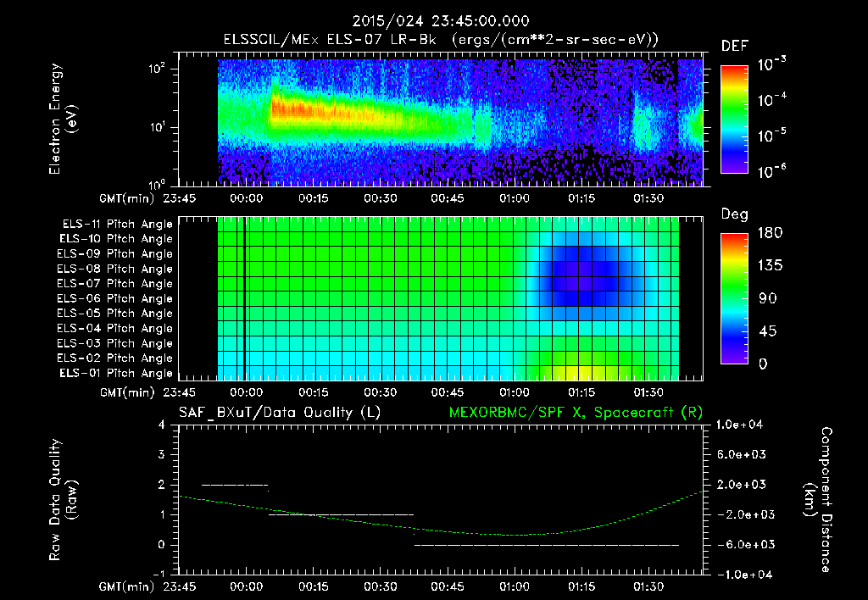Click the 10^-5 value on DEF scale
Screen dimensions: 868x600
[771, 135]
